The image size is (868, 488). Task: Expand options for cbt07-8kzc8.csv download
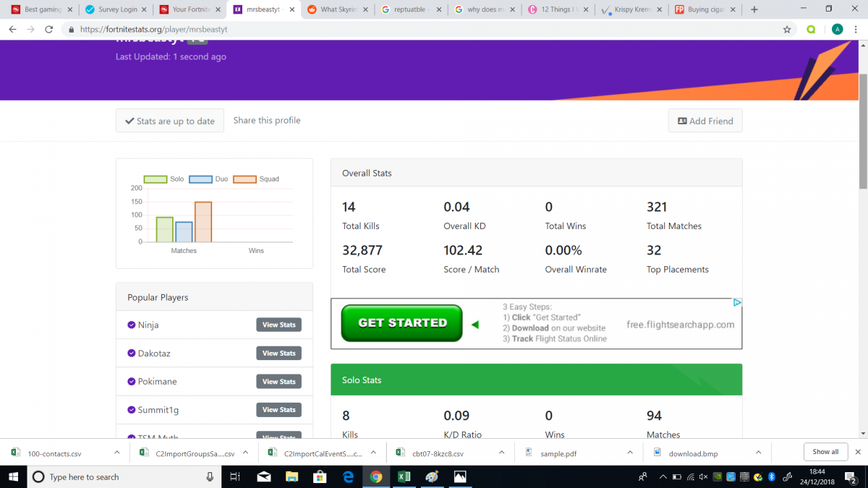(x=502, y=453)
